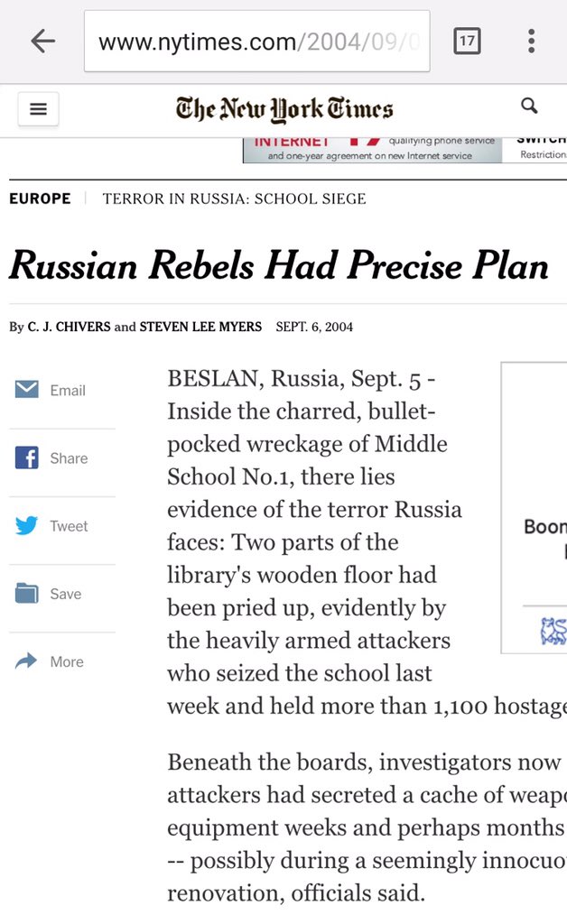Screen dimensions: 567x924
Task: Open author C. J. Chivers link
Action: 70,327
